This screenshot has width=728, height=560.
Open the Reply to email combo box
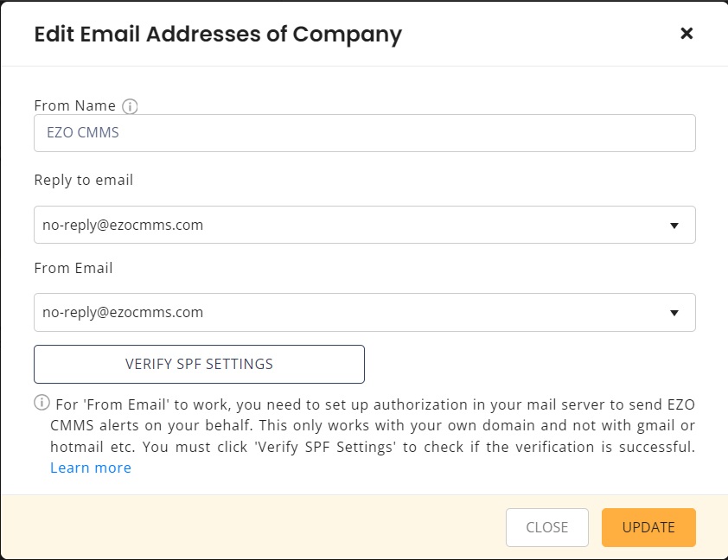(365, 225)
